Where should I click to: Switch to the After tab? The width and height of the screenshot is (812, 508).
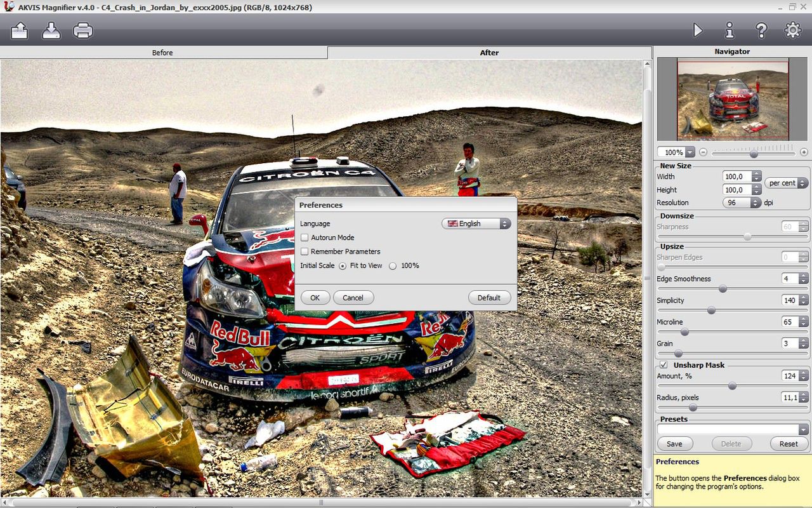[489, 53]
